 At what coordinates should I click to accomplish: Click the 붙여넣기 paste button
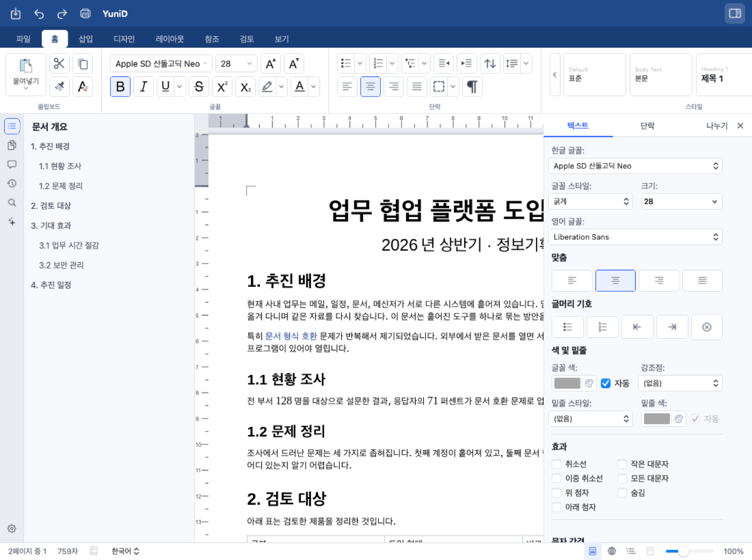26,74
